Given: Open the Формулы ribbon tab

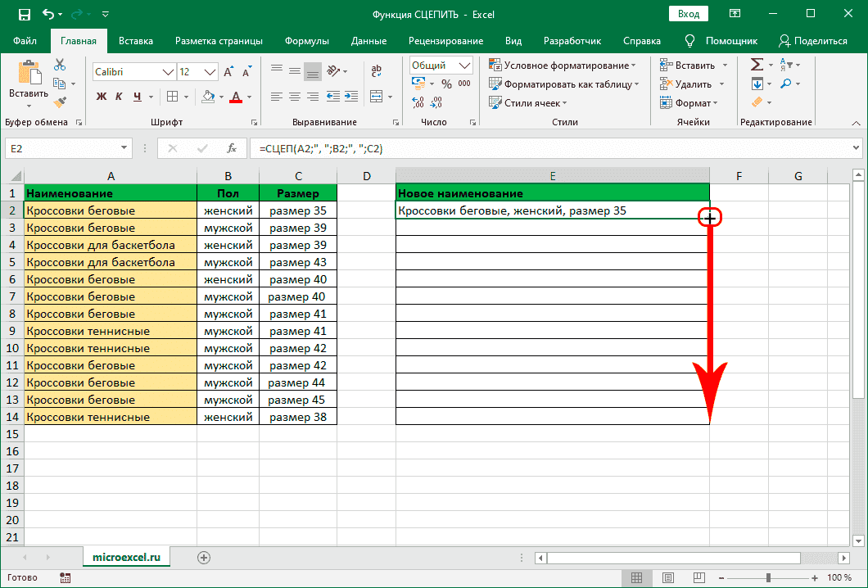Looking at the screenshot, I should (307, 41).
